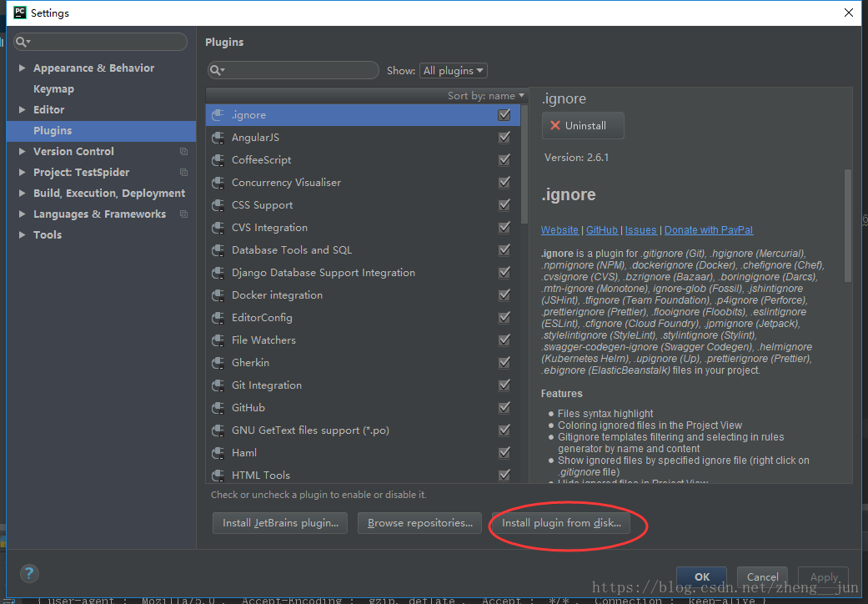Click the plugin icon beside .ignore
Image resolution: width=868 pixels, height=604 pixels.
click(x=218, y=115)
